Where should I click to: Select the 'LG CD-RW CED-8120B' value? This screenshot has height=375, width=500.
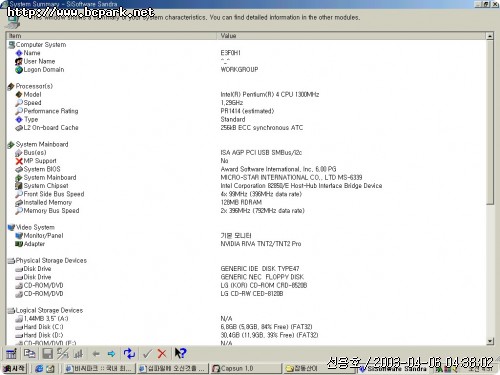point(252,294)
